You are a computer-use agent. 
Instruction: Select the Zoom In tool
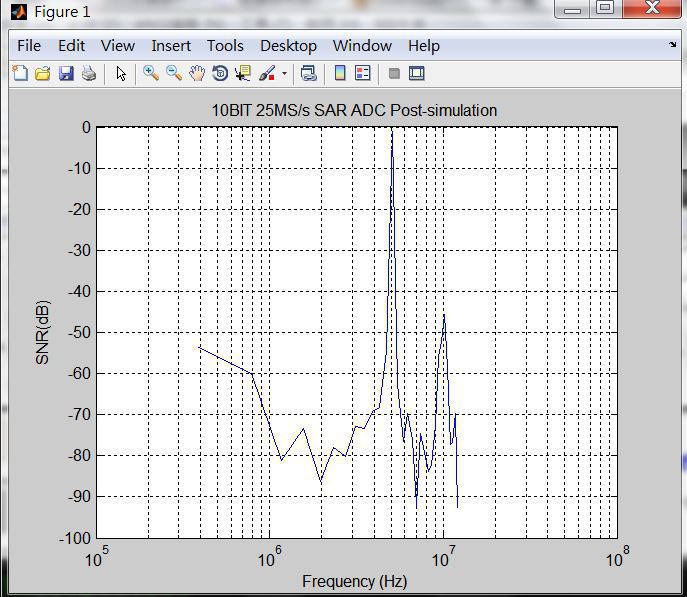151,73
